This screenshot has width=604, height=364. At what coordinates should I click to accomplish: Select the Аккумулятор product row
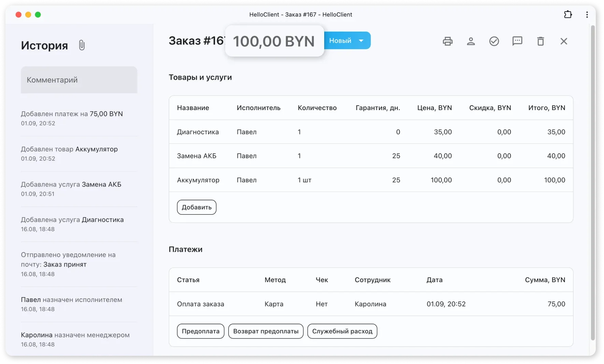[x=371, y=180]
